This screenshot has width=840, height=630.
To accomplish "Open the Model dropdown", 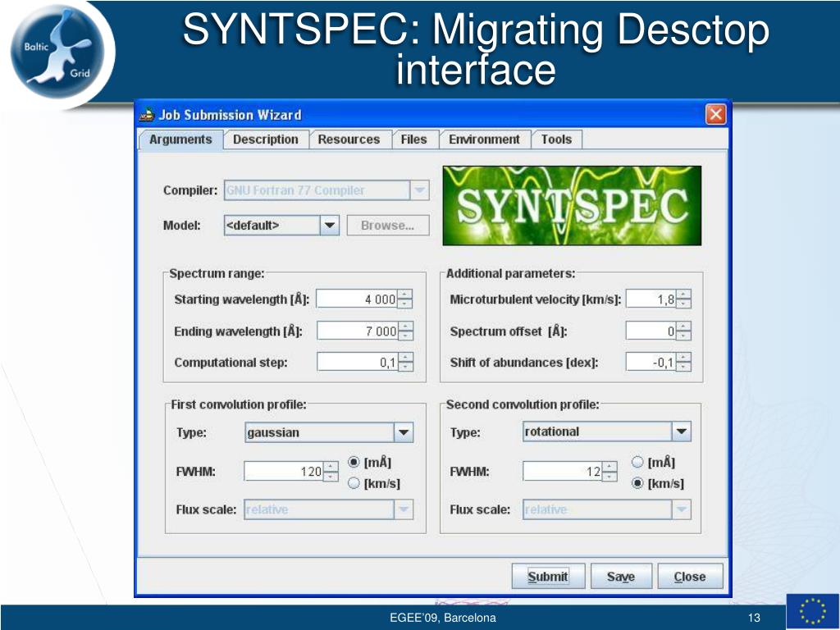I will click(x=329, y=226).
